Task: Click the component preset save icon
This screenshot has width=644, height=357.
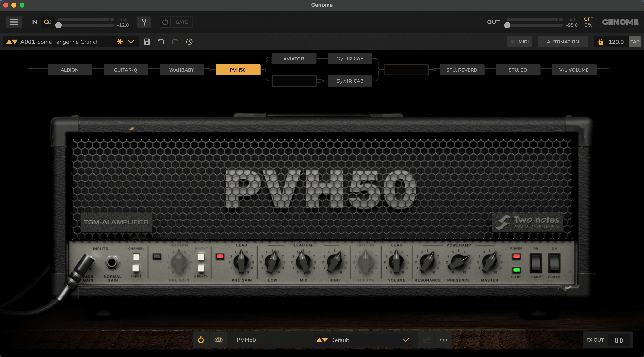Action: (x=426, y=340)
